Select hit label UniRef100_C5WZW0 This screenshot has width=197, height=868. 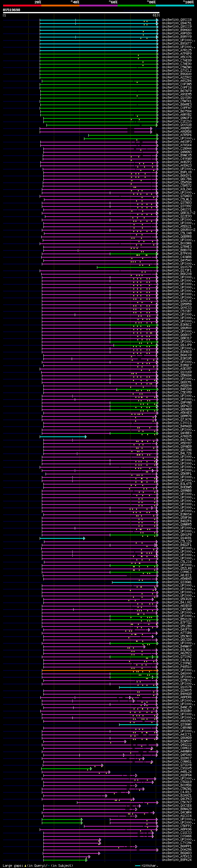tap(177, 67)
